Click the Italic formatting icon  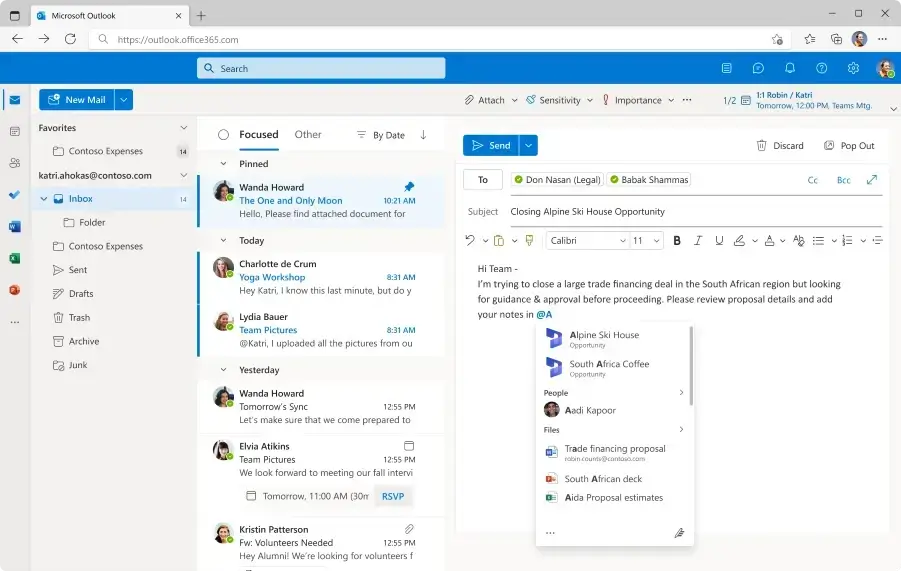coord(697,240)
